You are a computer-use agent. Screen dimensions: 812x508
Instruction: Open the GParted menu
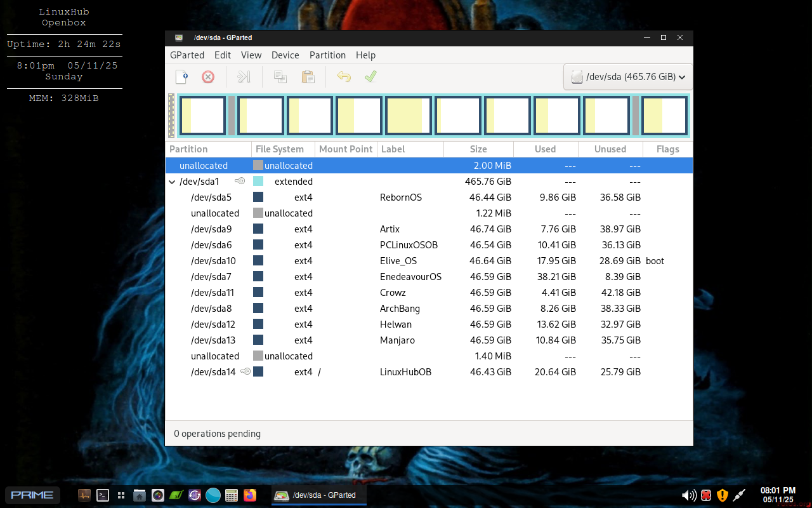[x=187, y=55]
